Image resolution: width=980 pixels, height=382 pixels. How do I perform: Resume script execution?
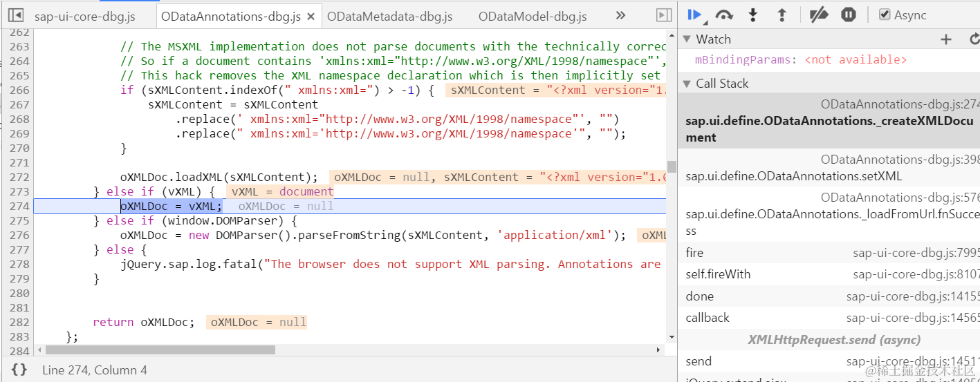[695, 15]
